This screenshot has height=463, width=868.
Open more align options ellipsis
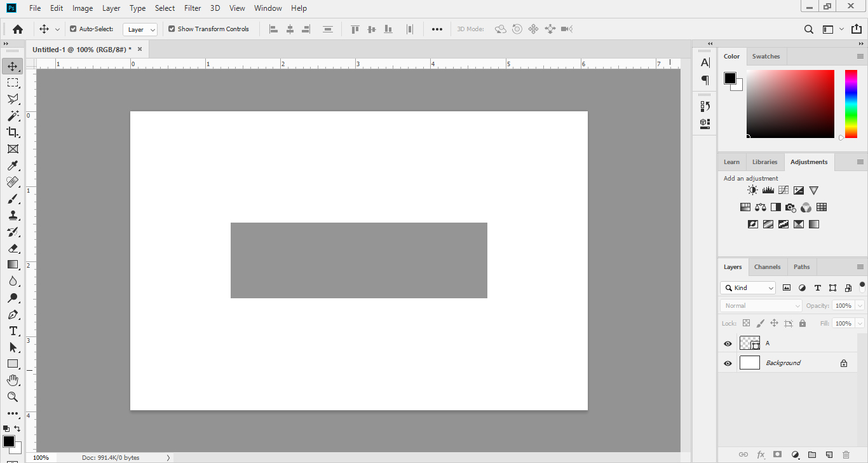(437, 29)
